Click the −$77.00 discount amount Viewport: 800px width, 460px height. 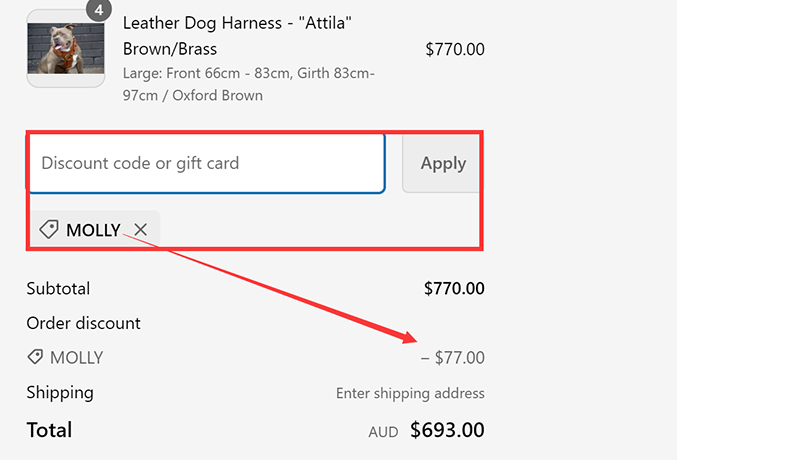[452, 358]
